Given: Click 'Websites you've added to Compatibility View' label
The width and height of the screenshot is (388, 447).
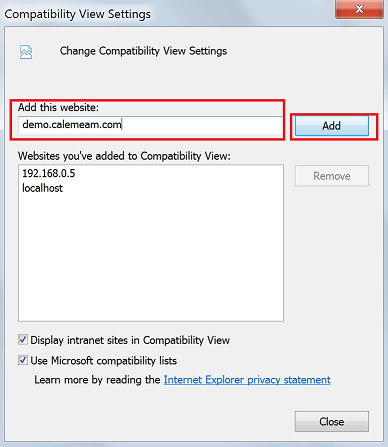Looking at the screenshot, I should [x=124, y=156].
